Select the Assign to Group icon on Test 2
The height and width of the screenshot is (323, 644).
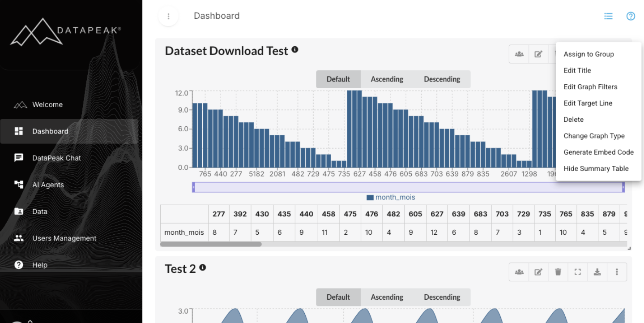pos(518,271)
